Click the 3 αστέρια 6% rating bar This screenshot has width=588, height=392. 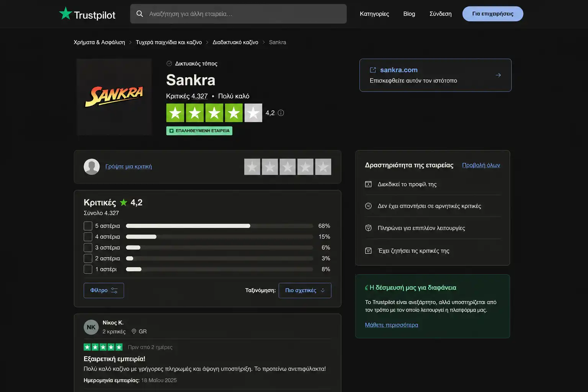[219, 248]
